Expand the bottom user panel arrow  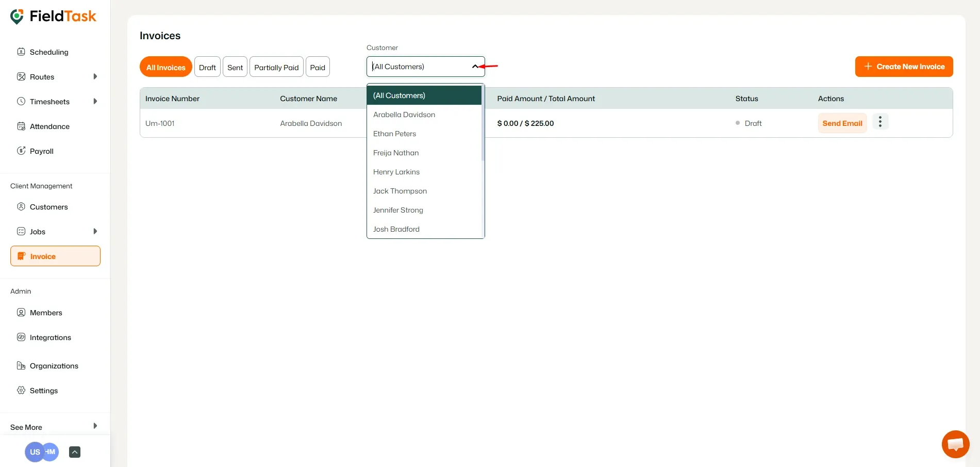[75, 452]
